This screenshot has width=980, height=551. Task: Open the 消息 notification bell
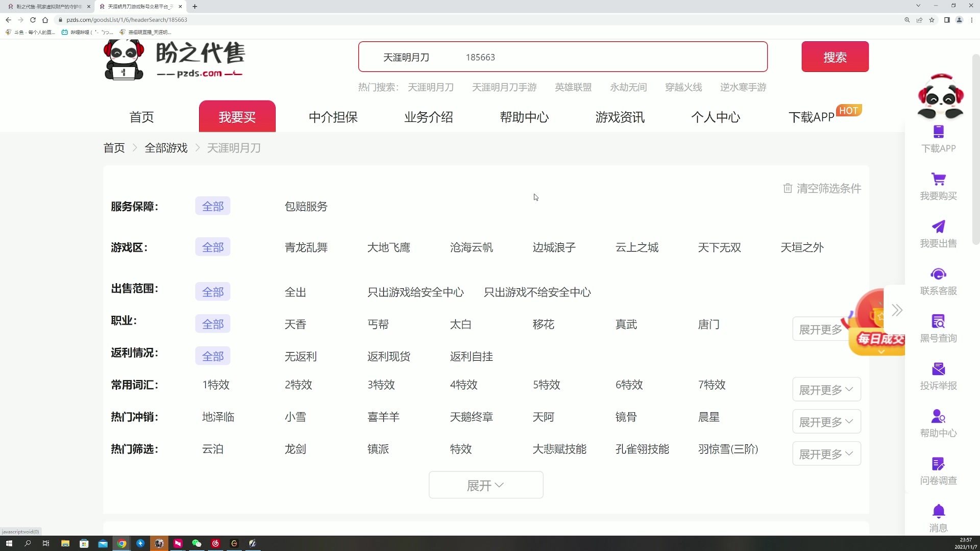[x=938, y=514]
